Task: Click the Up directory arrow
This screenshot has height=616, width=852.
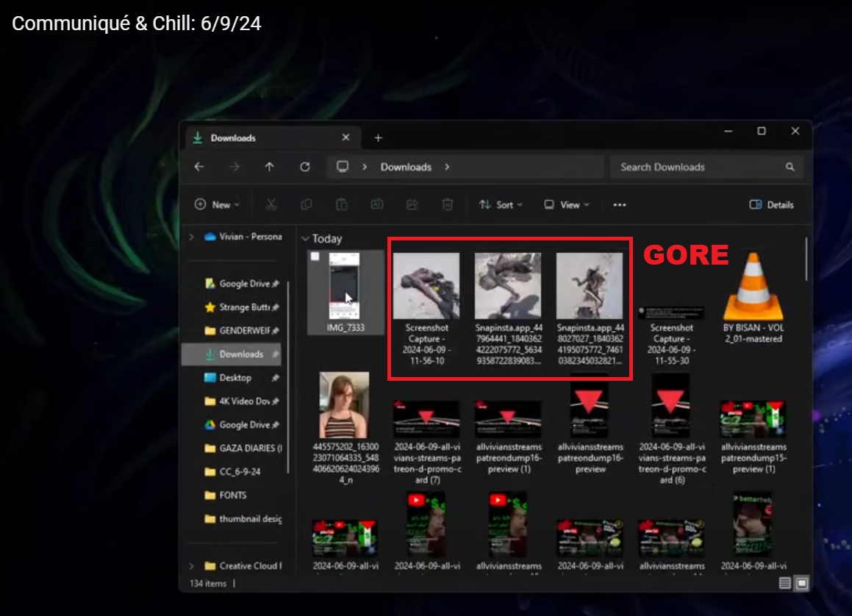Action: pyautogui.click(x=269, y=167)
